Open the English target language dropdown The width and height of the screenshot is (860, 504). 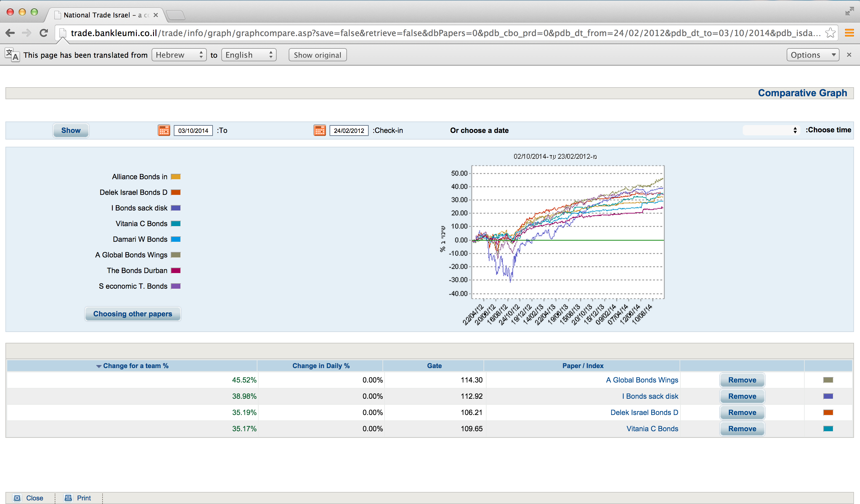pos(249,55)
